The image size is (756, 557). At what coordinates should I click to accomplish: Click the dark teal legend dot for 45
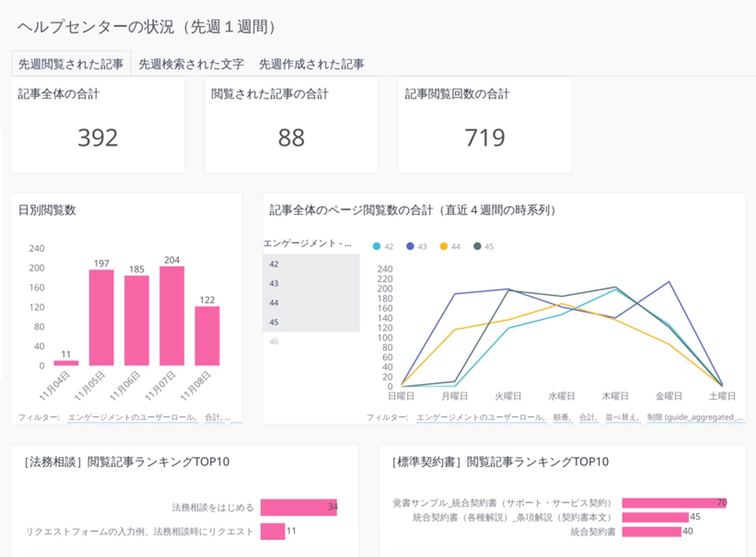[477, 246]
